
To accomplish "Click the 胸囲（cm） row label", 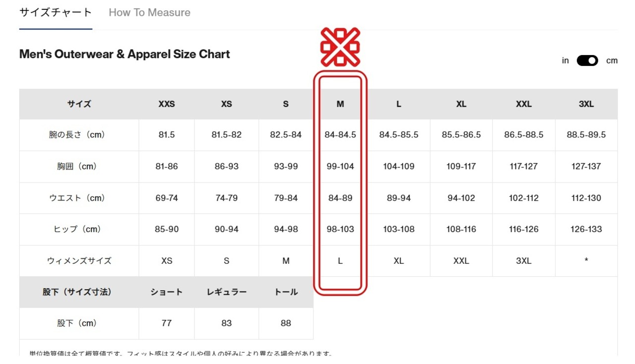I will click(79, 167).
